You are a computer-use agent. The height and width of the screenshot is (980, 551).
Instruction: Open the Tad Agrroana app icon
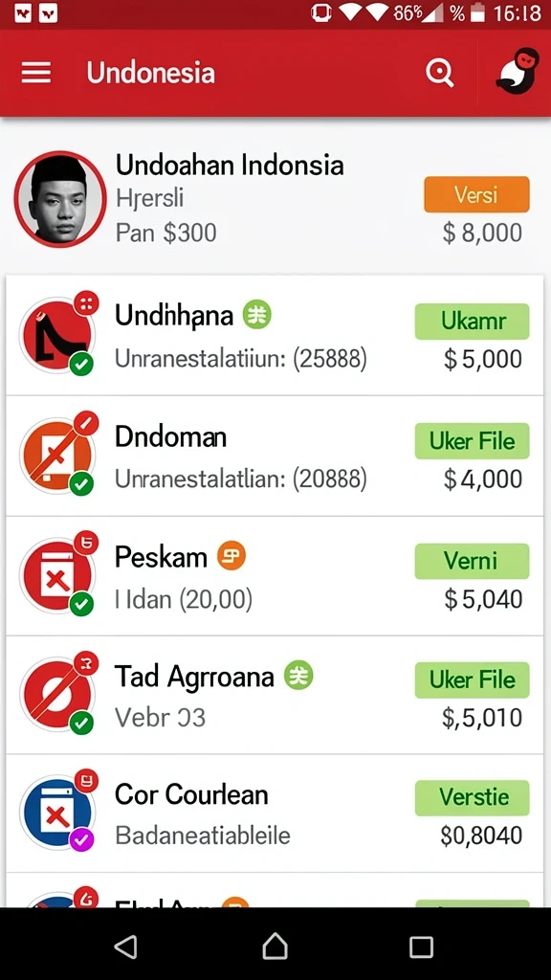click(56, 694)
